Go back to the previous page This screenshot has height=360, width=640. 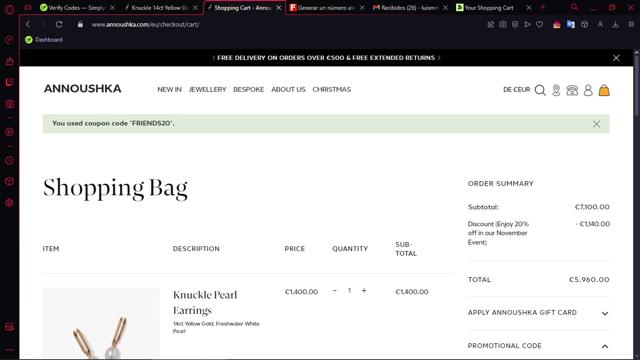pyautogui.click(x=28, y=24)
